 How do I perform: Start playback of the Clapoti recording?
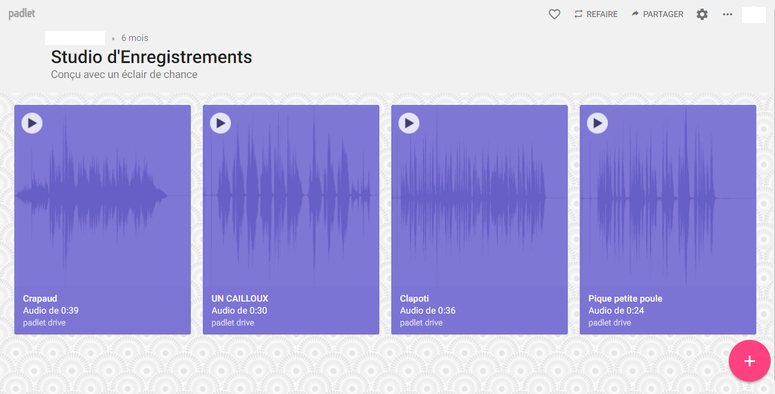point(409,123)
